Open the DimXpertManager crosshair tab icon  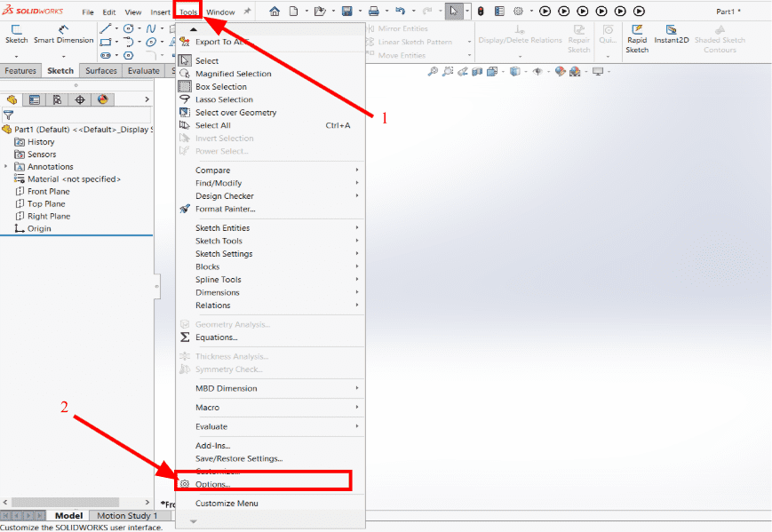80,99
